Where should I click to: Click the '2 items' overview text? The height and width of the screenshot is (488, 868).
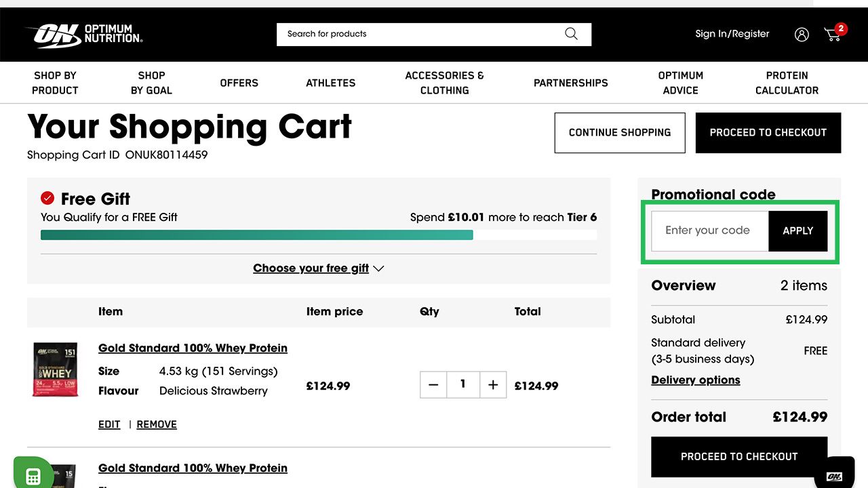804,285
